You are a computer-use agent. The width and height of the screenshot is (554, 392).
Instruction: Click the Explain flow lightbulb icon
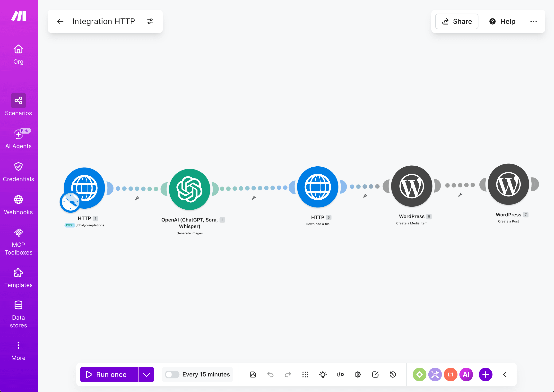pos(323,375)
